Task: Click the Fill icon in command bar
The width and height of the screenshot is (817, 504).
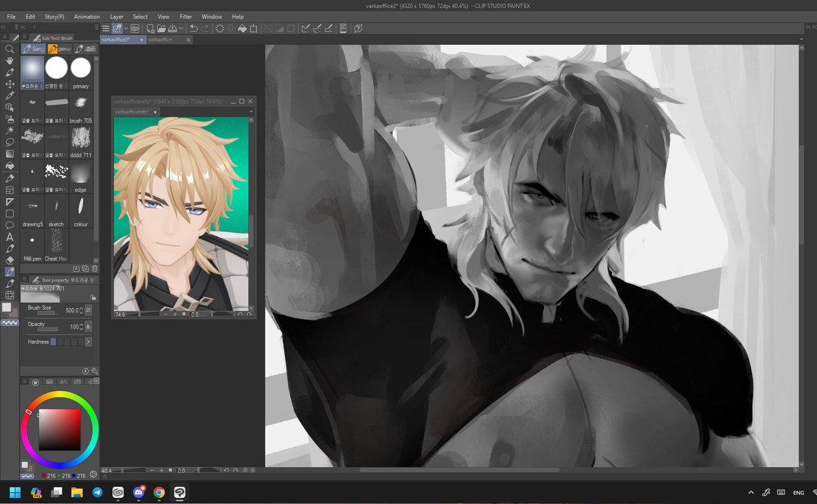Action: click(x=242, y=29)
